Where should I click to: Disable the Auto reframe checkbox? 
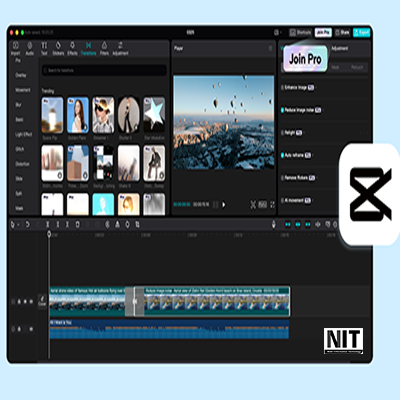coord(282,155)
